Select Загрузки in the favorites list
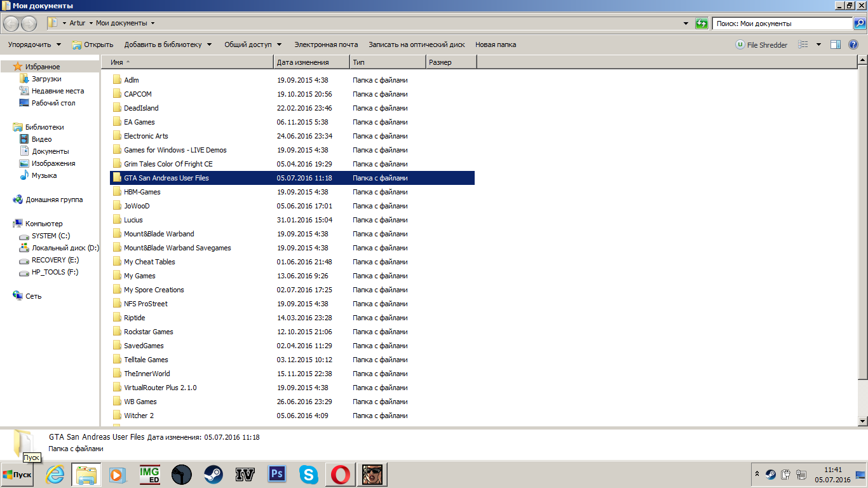 point(46,79)
